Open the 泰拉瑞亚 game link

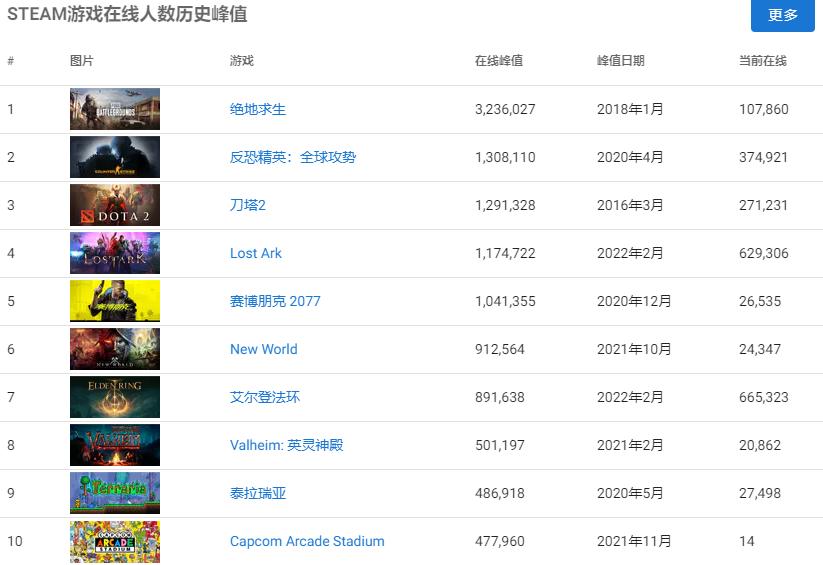[258, 493]
